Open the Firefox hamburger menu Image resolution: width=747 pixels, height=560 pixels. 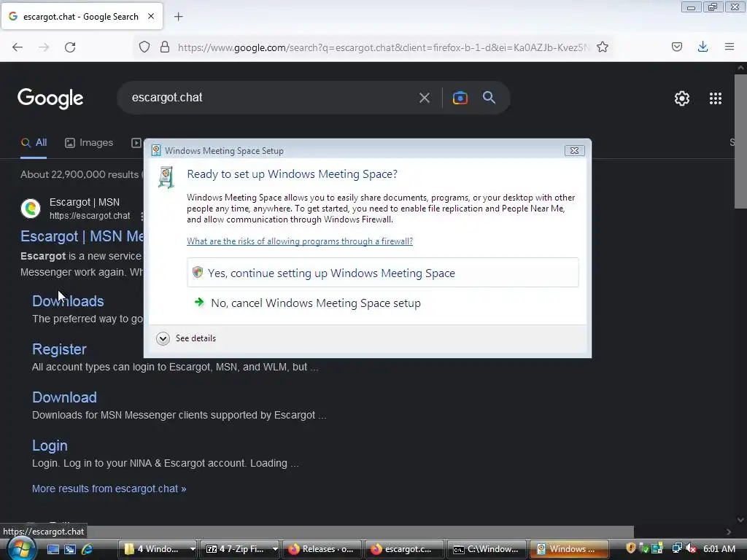729,47
